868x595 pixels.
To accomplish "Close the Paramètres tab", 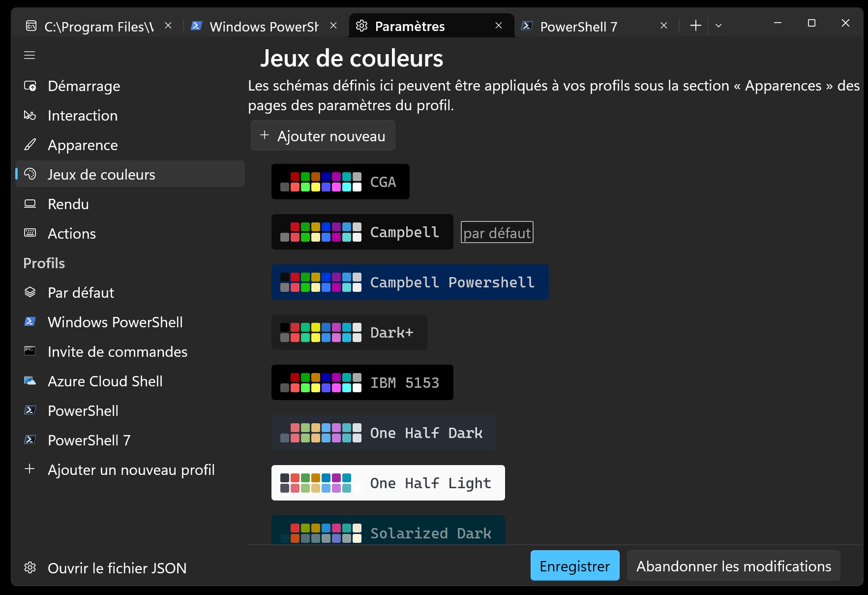I will click(x=499, y=26).
